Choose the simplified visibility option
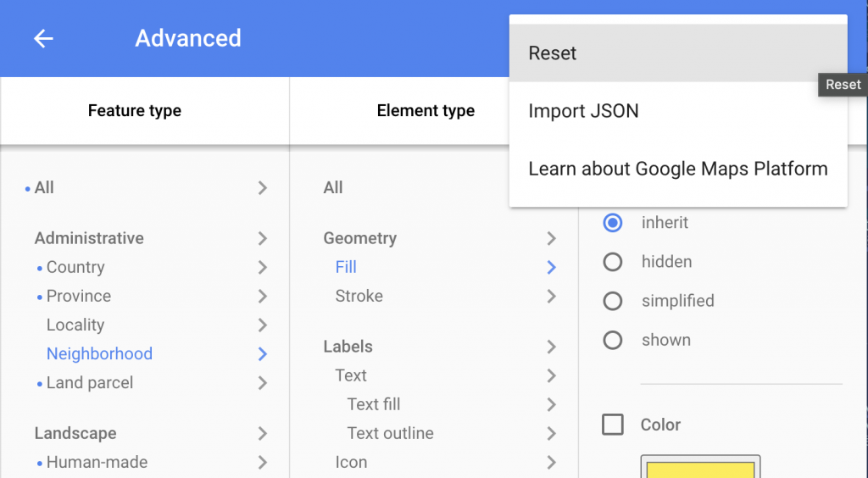Image resolution: width=868 pixels, height=478 pixels. (x=612, y=301)
